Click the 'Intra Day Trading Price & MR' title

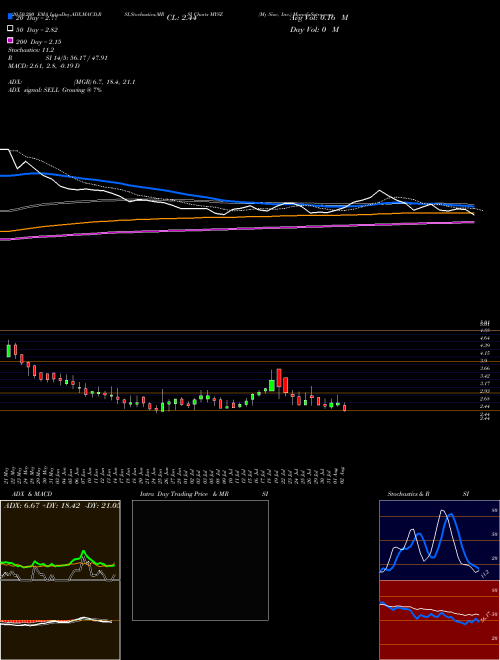click(x=184, y=494)
